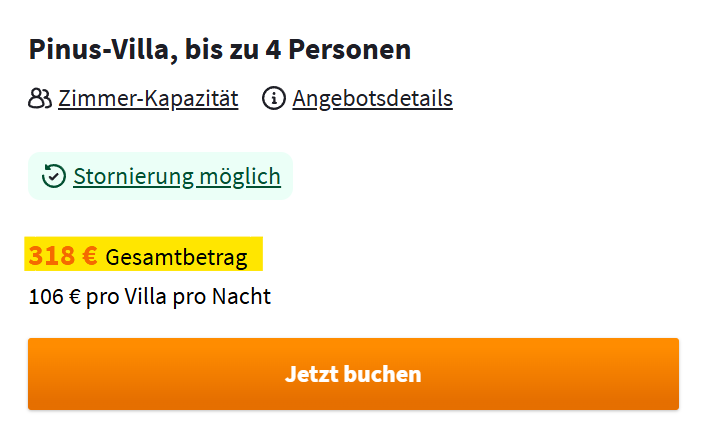Click the green cancellation badge background

(x=160, y=176)
